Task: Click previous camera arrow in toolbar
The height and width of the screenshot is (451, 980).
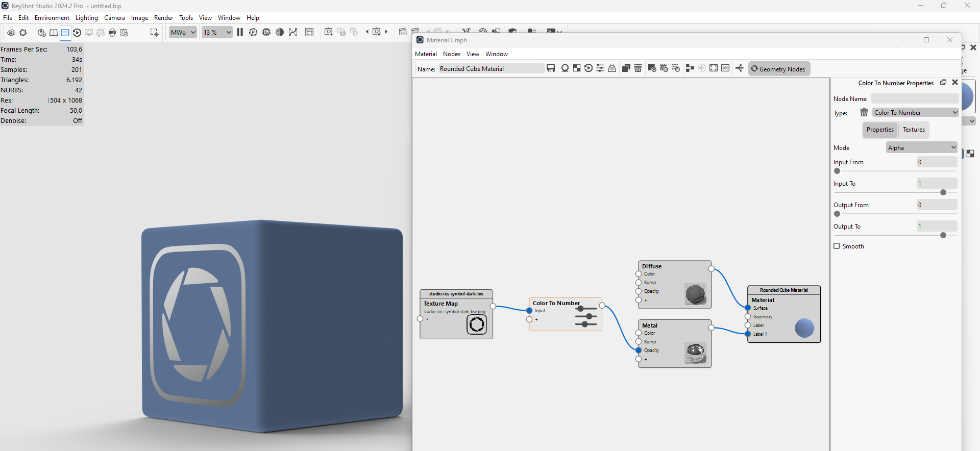Action: click(x=367, y=32)
